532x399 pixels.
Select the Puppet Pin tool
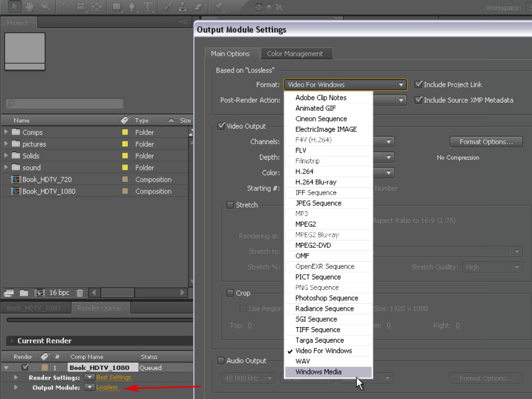pos(219,6)
